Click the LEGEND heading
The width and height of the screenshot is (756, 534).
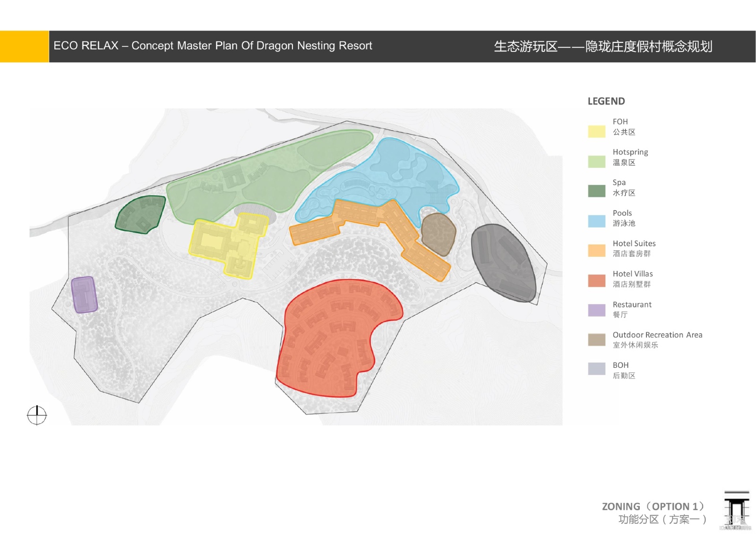(x=606, y=101)
